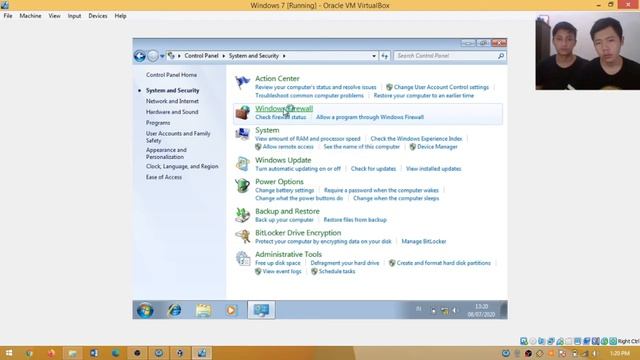
Task: Expand the address bar history dropdown
Action: (x=374, y=56)
